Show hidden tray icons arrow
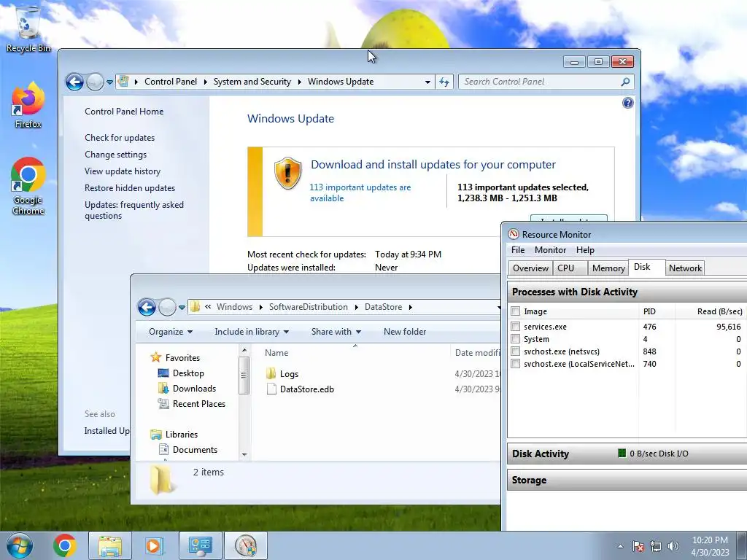747x560 pixels. [620, 546]
